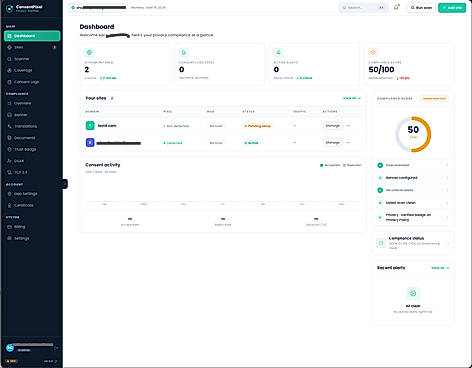Click the All clear icon in Recent alerts
Image resolution: width=472 pixels, height=368 pixels.
point(413,293)
